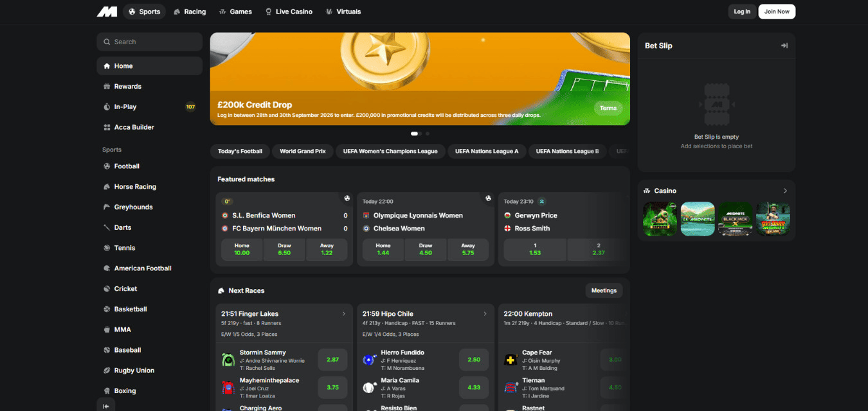This screenshot has height=411, width=868.
Task: Open the Games tab
Action: tap(235, 12)
